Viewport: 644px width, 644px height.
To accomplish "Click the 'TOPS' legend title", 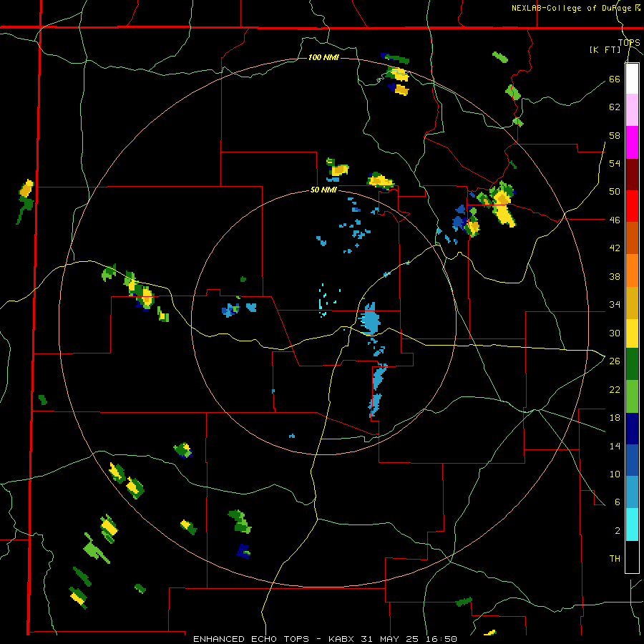I will (x=629, y=42).
